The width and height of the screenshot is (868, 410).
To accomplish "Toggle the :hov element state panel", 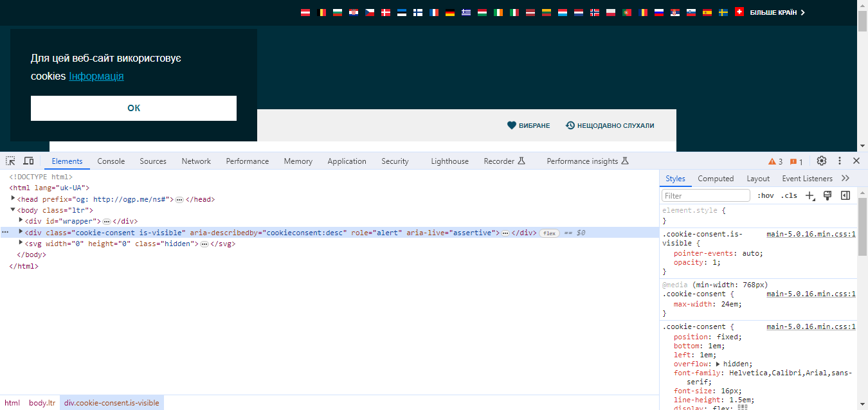I will (x=766, y=195).
